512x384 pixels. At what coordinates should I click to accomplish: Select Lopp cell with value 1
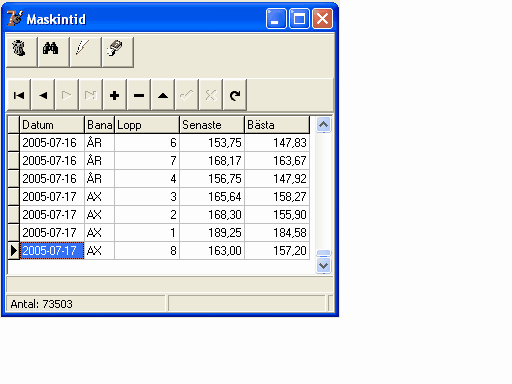(147, 233)
